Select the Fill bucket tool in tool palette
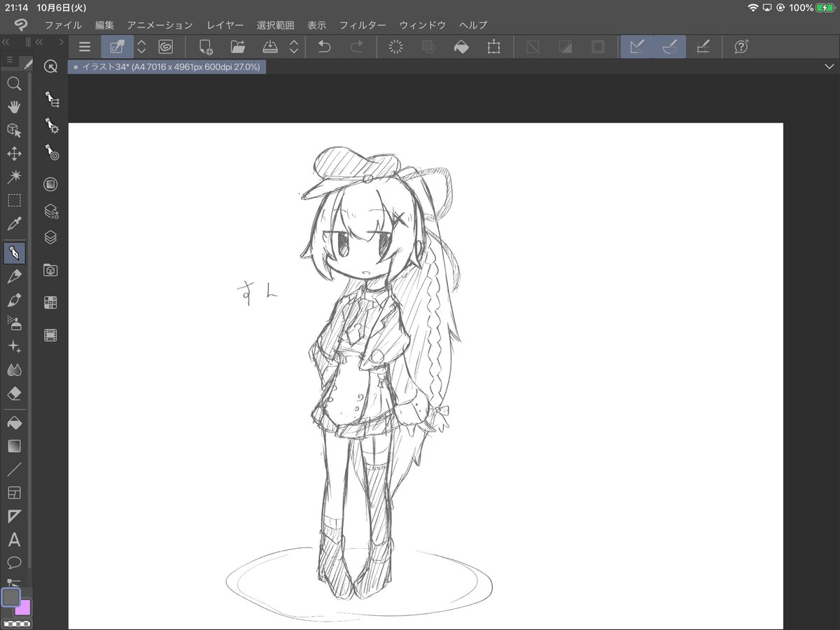Viewport: 840px width, 630px height. pos(14,423)
